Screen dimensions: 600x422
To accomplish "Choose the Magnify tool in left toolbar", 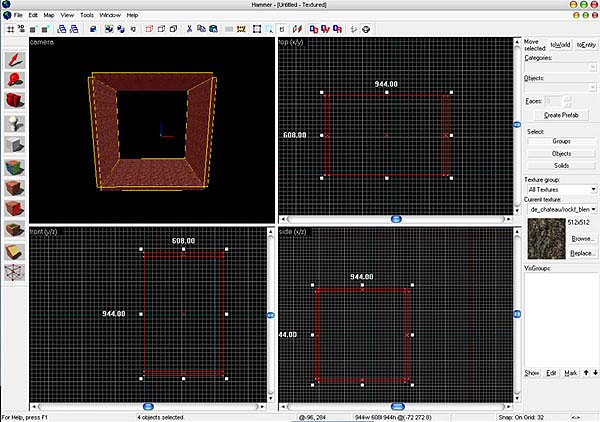I will pyautogui.click(x=13, y=78).
